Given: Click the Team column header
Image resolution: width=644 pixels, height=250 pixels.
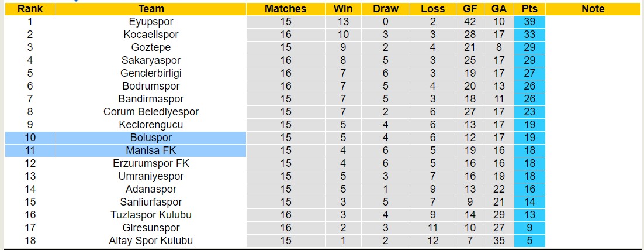Looking at the screenshot, I should (x=151, y=9).
